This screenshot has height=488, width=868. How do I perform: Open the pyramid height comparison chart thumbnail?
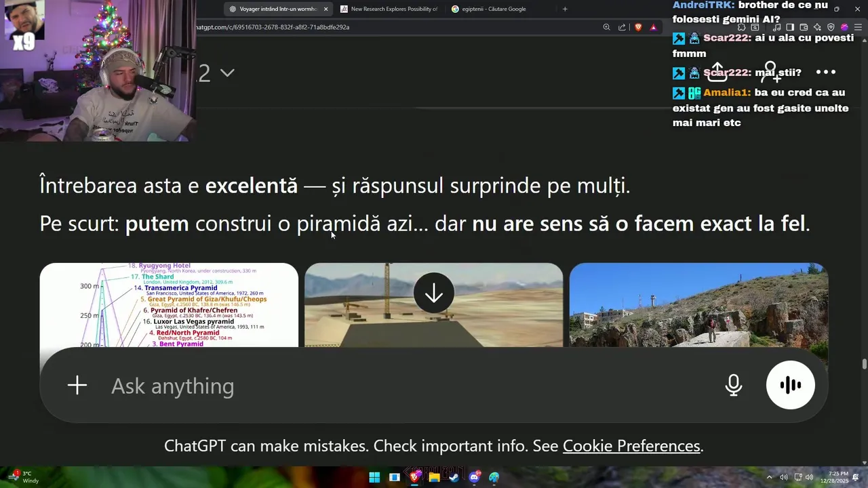pyautogui.click(x=169, y=305)
